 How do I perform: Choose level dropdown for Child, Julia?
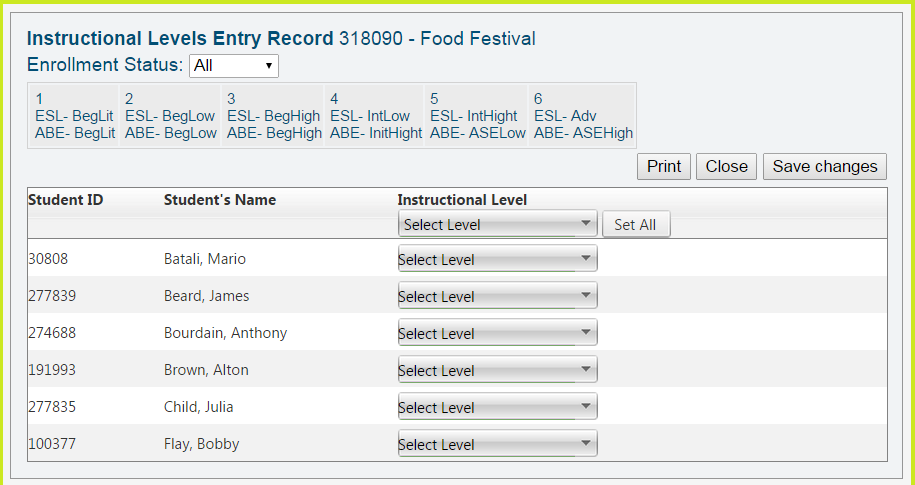tap(497, 408)
